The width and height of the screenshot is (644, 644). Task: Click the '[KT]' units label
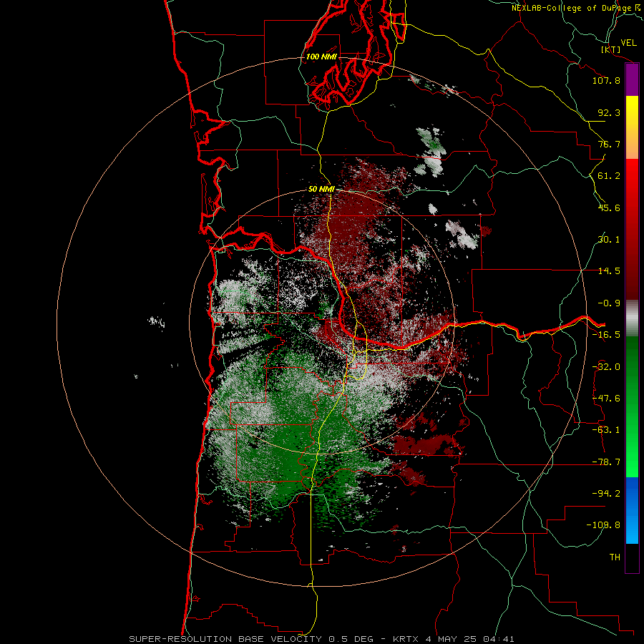click(611, 49)
